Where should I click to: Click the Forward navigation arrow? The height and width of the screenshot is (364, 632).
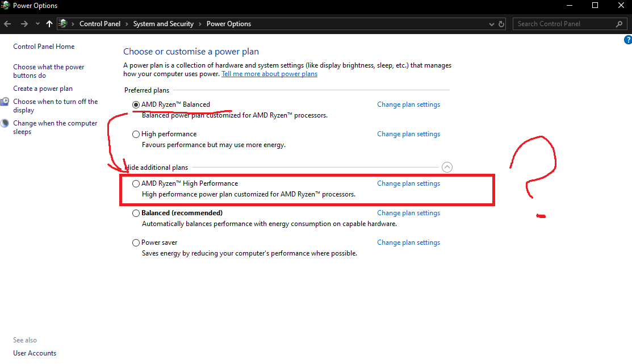point(24,24)
